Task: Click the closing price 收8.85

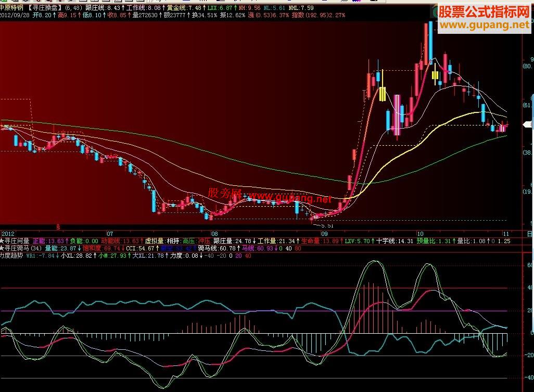Action: tap(120, 15)
